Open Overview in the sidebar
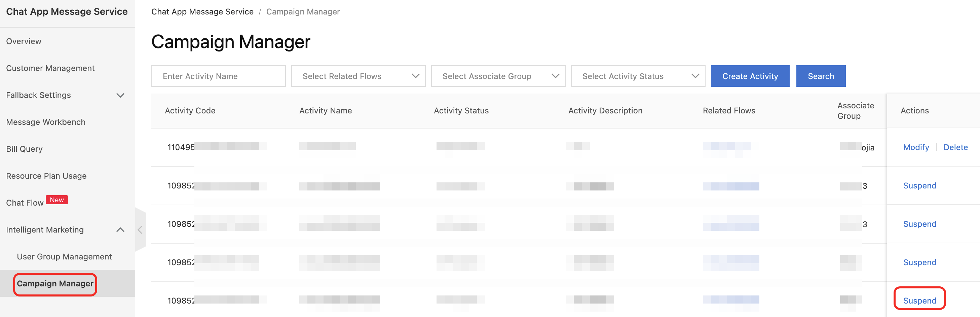980x317 pixels. tap(24, 41)
